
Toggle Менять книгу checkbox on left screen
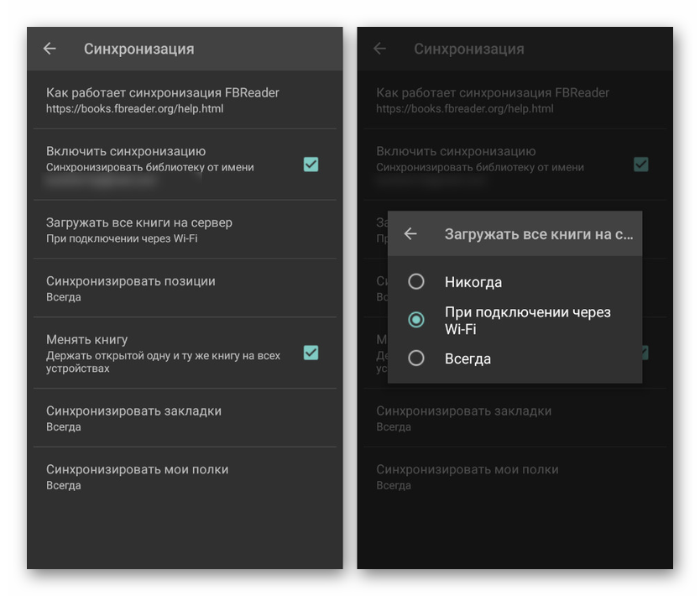pyautogui.click(x=311, y=353)
